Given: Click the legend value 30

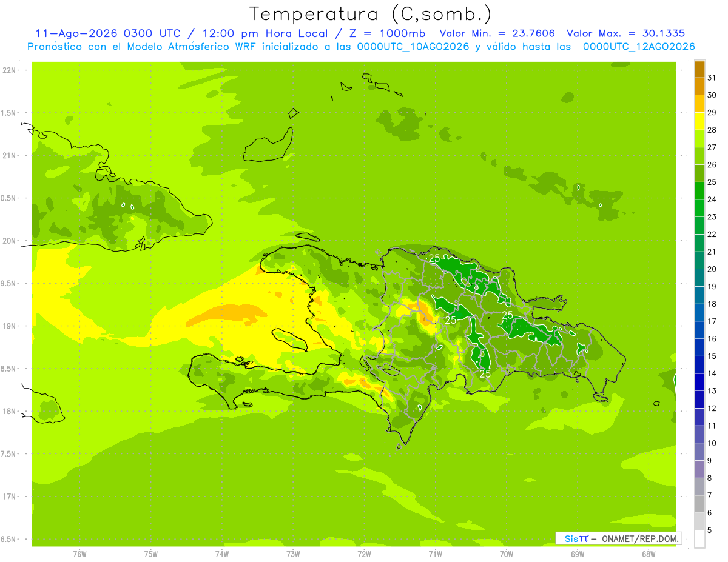Looking at the screenshot, I should coord(712,95).
